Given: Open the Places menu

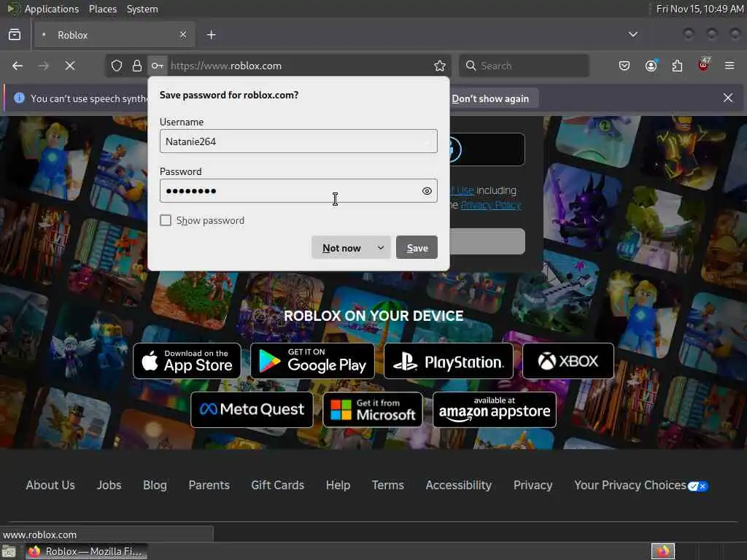Looking at the screenshot, I should point(103,9).
